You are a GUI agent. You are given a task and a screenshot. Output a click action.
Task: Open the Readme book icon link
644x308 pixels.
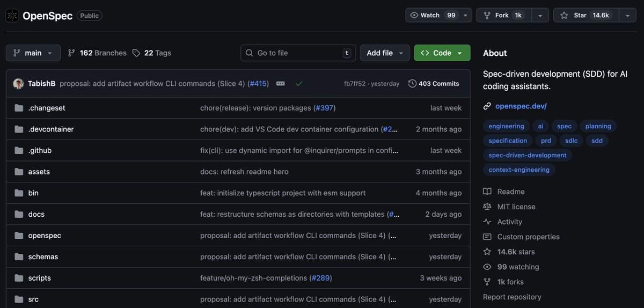tap(487, 192)
